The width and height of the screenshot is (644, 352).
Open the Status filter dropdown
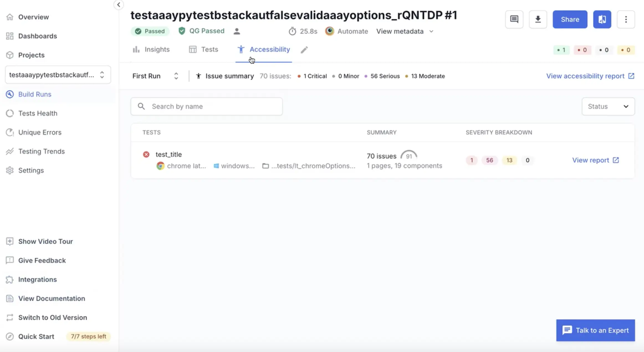click(x=608, y=106)
